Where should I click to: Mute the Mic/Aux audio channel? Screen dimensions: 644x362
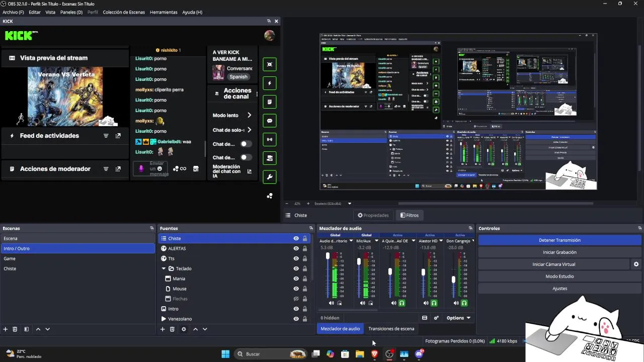coord(363,303)
